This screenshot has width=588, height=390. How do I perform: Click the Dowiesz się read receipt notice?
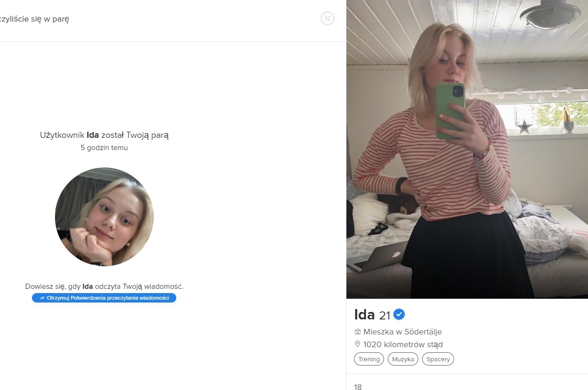pos(104,286)
